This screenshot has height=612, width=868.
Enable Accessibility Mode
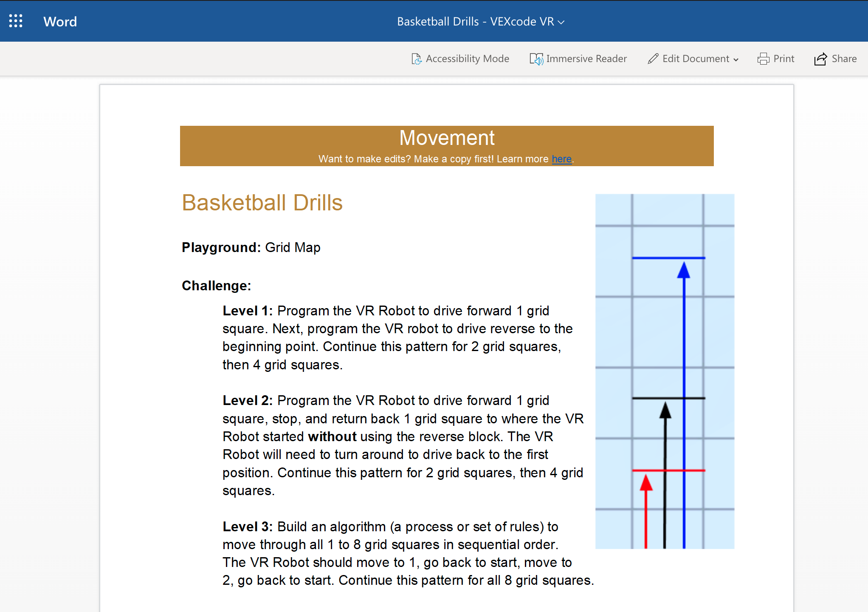coord(460,59)
